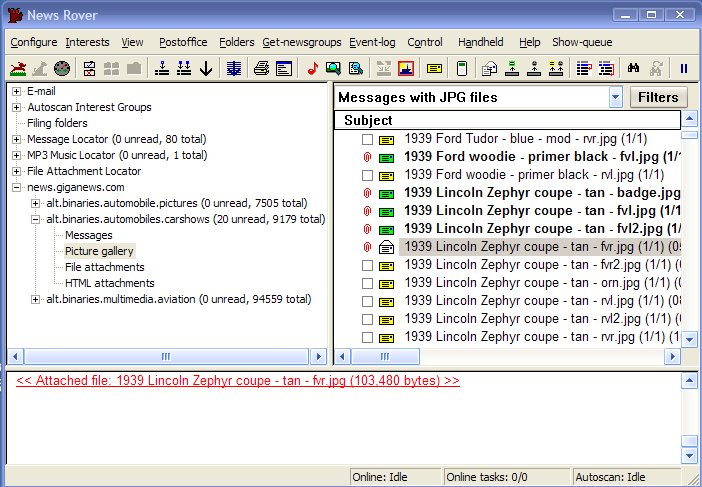The image size is (702, 487).
Task: Click the check-and-cross boxes toolbar icon
Action: click(90, 68)
